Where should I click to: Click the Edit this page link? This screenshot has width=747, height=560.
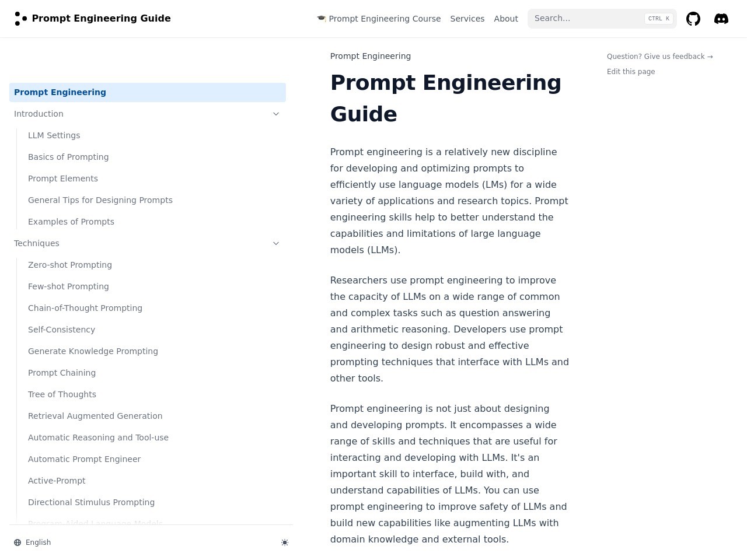(x=630, y=72)
